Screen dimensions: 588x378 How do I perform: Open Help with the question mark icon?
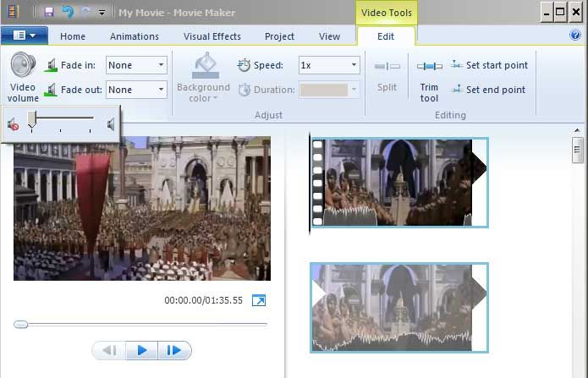(574, 36)
